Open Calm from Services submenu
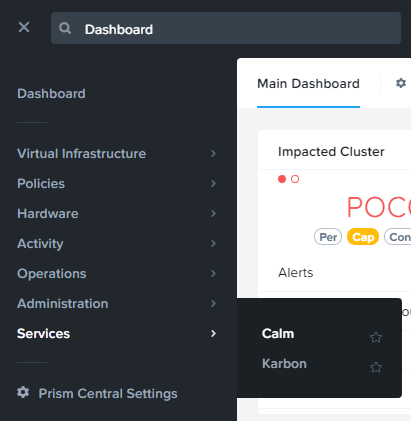This screenshot has height=421, width=411. (x=278, y=334)
